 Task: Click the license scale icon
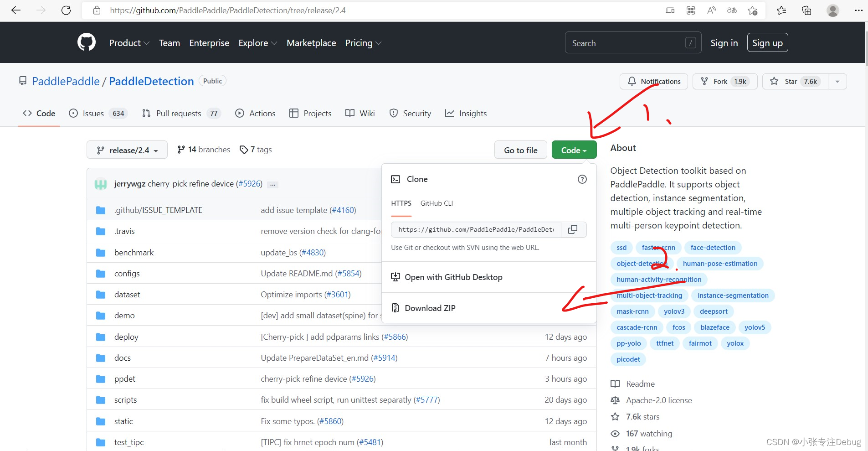pos(615,400)
